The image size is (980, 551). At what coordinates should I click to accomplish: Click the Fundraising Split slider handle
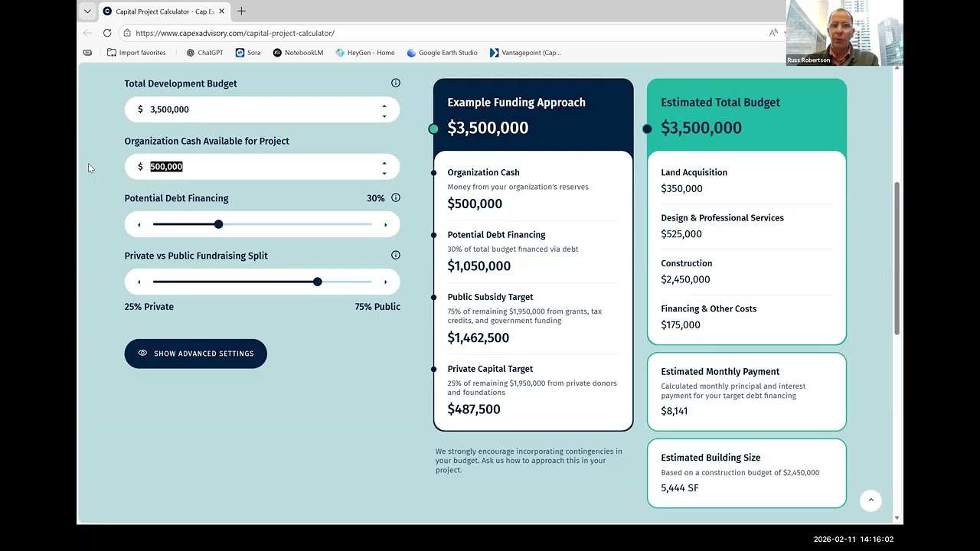317,282
